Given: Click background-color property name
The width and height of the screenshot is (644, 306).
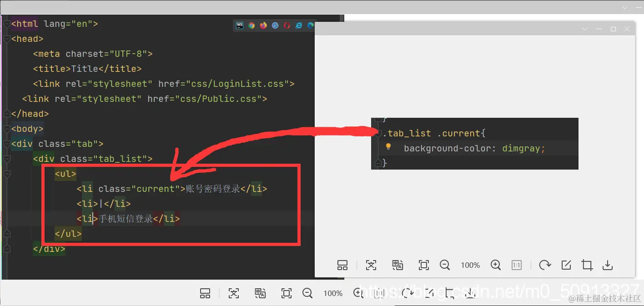Looking at the screenshot, I should pyautogui.click(x=447, y=148).
